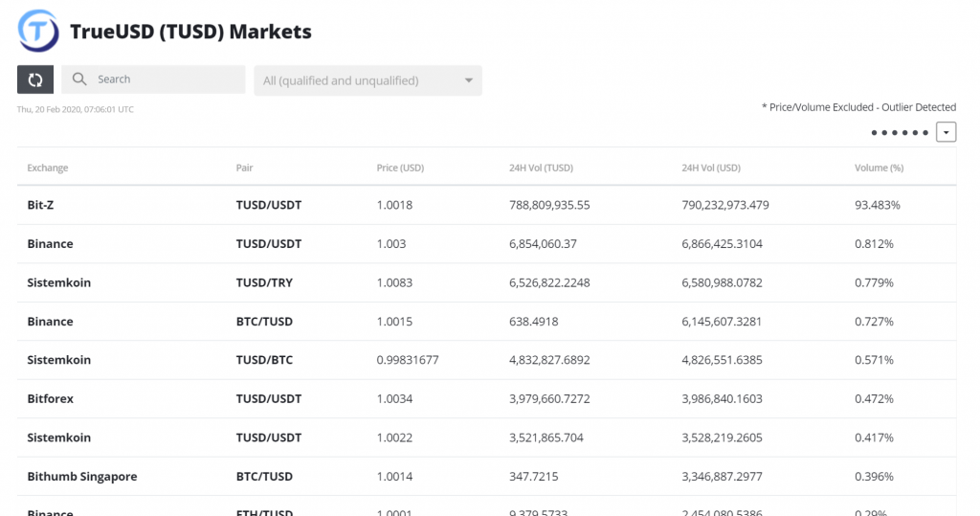
Task: Click the 'Price/Volume Excluded - Outlier Detected' note
Action: point(858,107)
